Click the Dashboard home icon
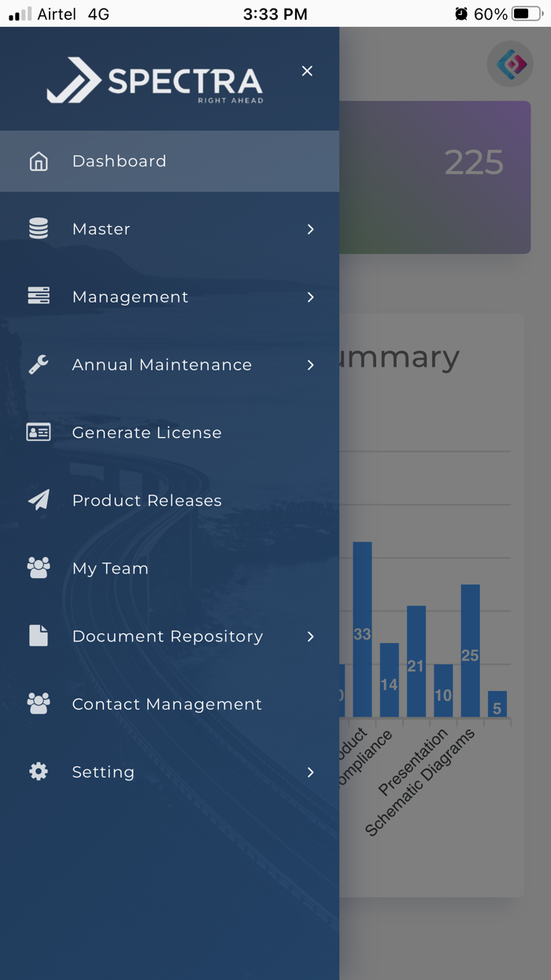551x980 pixels. [39, 161]
